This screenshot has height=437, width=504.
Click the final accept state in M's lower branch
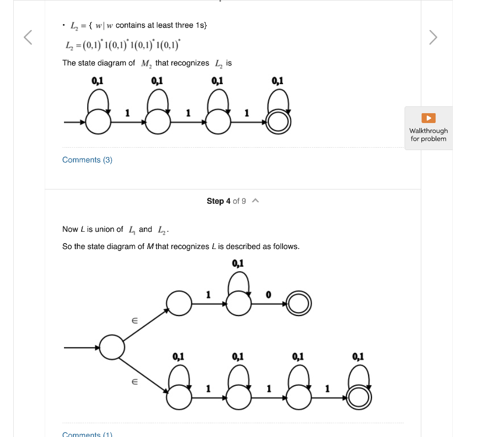(358, 397)
